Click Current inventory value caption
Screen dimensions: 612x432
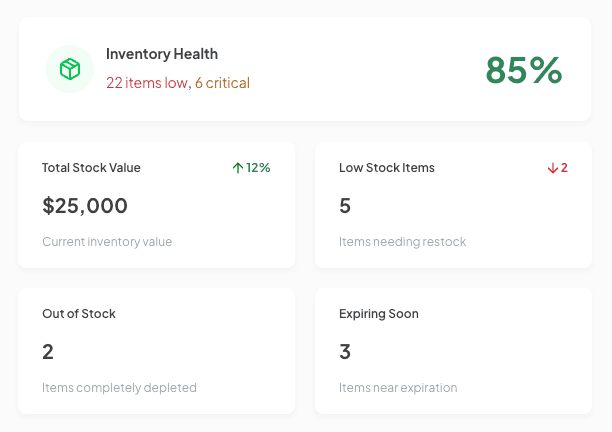click(107, 241)
